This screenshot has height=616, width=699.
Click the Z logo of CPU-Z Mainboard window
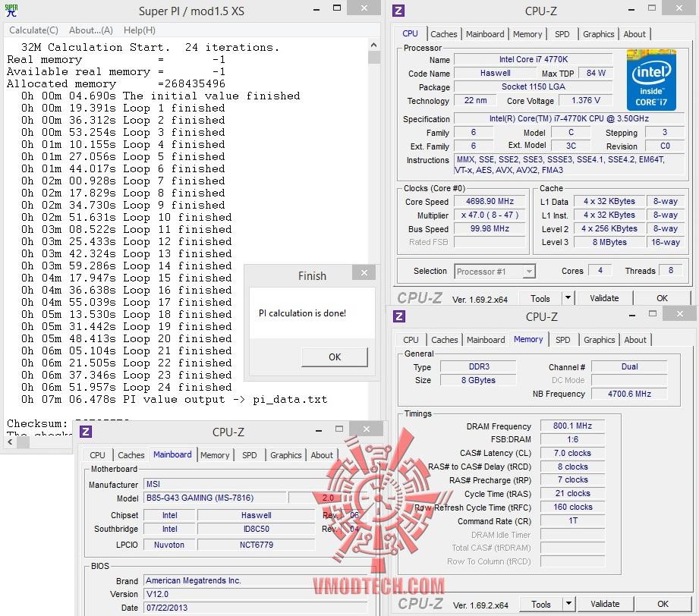pos(86,432)
